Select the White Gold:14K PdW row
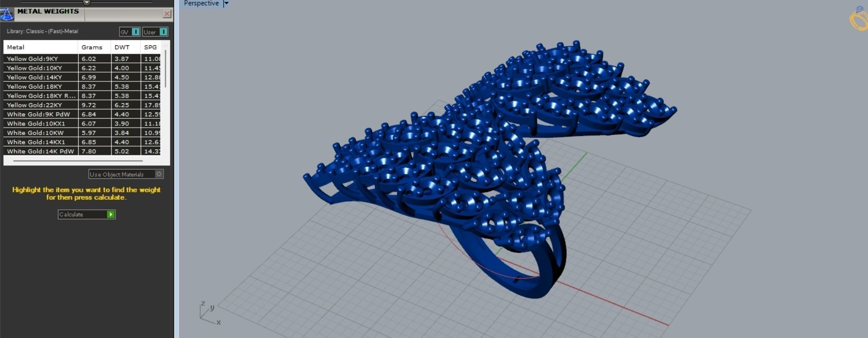Image resolution: width=868 pixels, height=338 pixels. pos(82,151)
